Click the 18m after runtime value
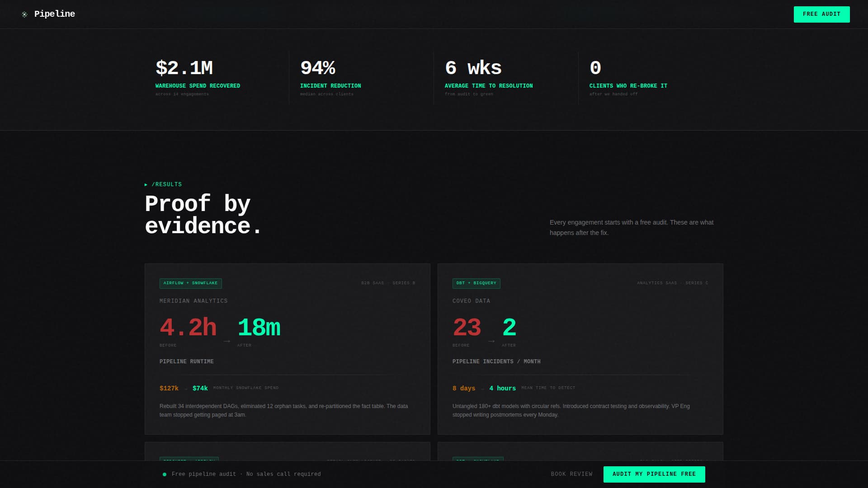 coord(259,328)
